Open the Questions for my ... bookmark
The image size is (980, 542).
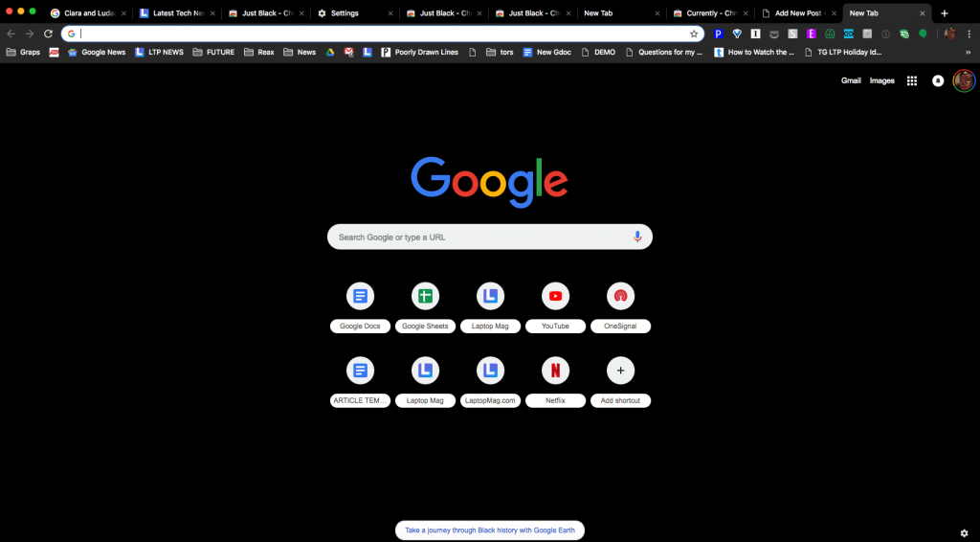click(664, 53)
